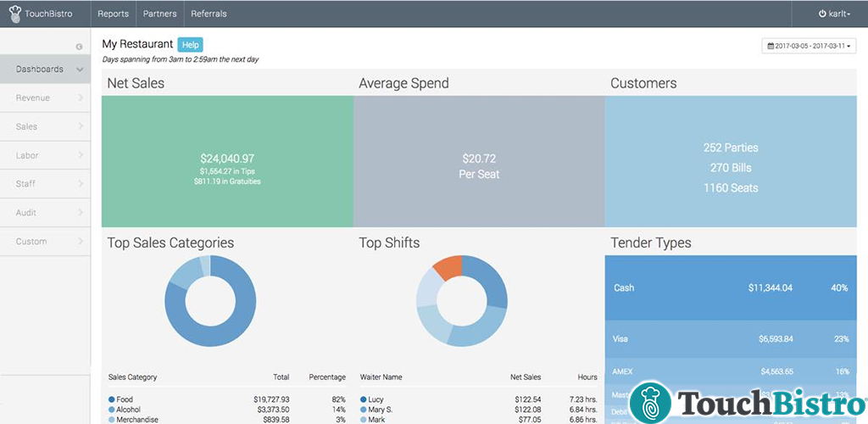Select Staff in the sidebar
This screenshot has height=424, width=868.
tap(45, 184)
